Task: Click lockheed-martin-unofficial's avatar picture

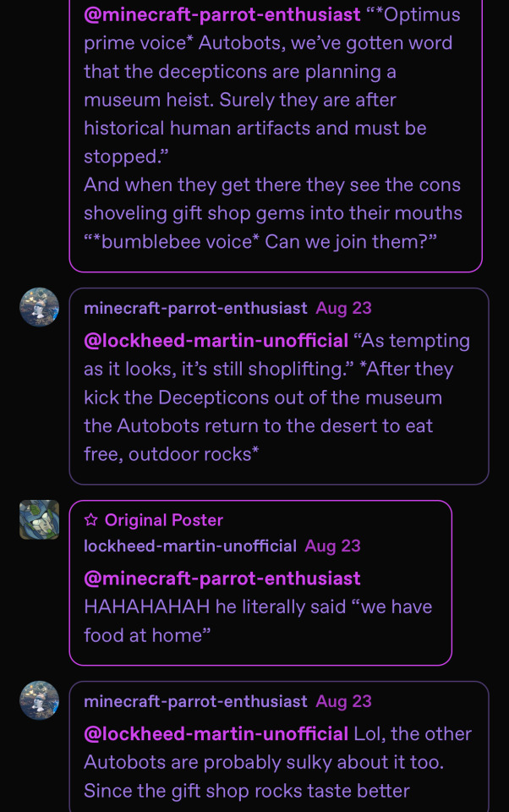Action: click(39, 519)
